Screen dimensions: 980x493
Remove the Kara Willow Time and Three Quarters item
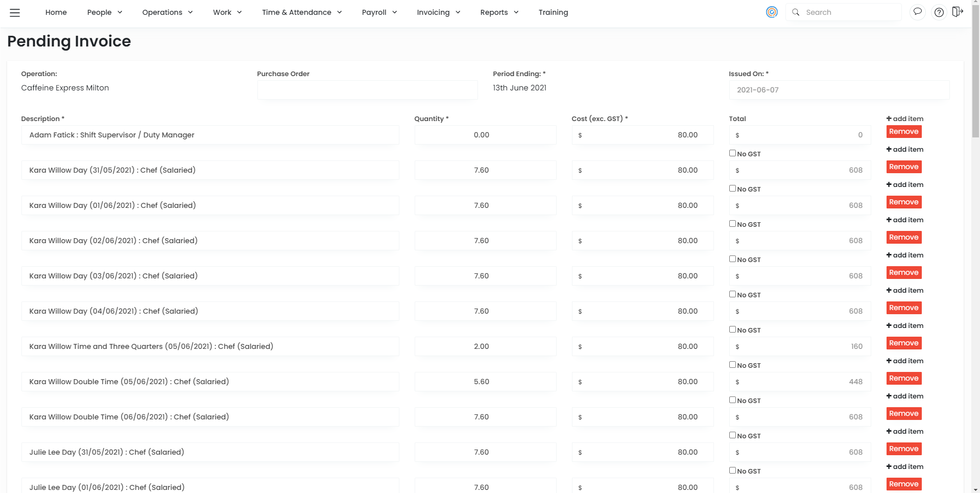[903, 343]
